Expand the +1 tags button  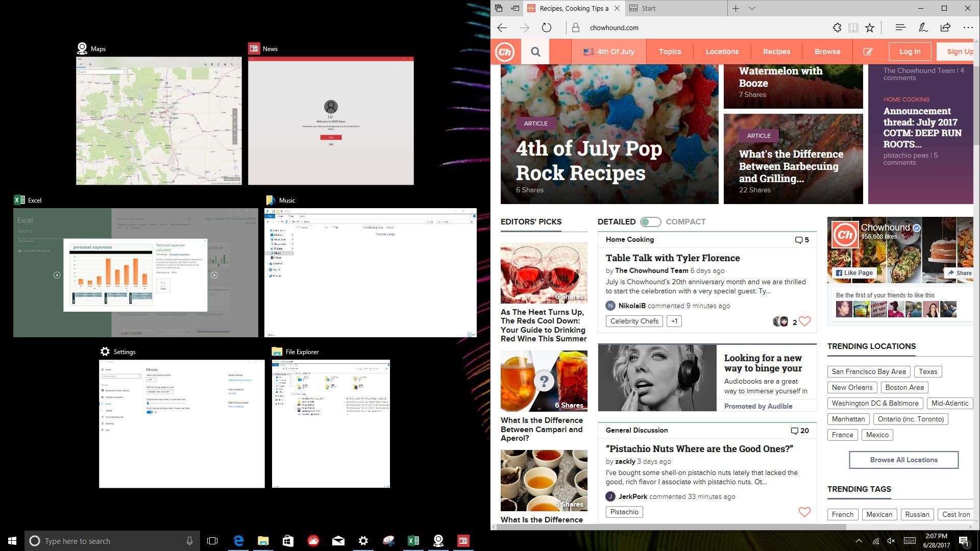point(674,321)
